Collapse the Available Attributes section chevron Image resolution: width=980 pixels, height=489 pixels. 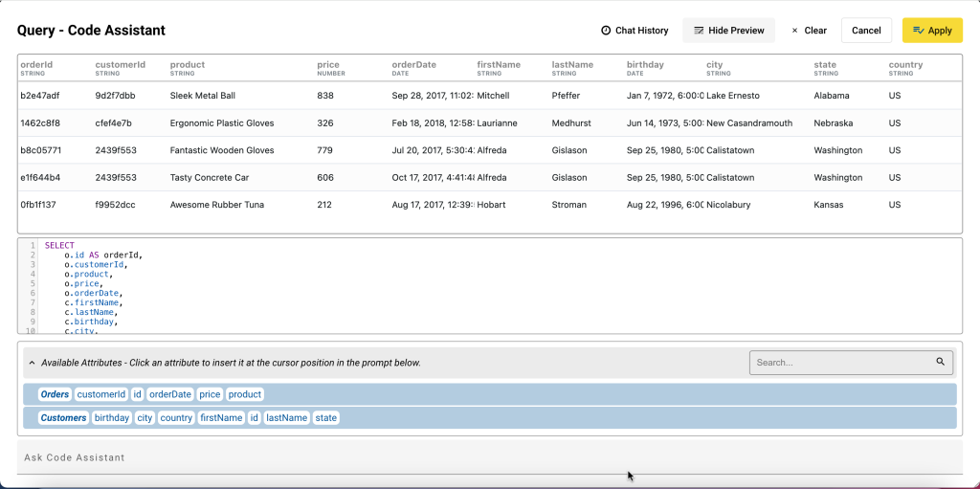click(32, 363)
